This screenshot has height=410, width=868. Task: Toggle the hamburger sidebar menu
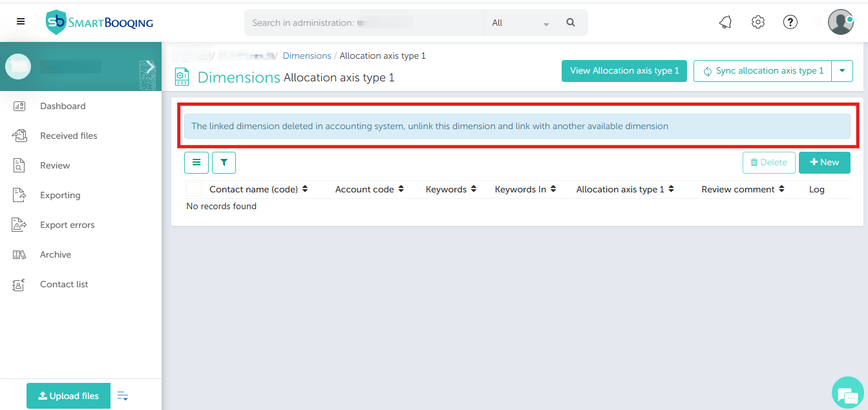(21, 21)
